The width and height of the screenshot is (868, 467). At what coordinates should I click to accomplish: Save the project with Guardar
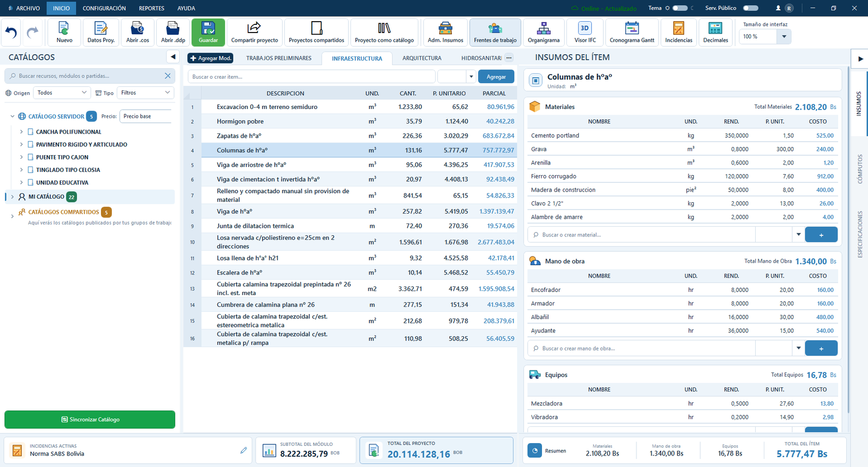point(208,33)
